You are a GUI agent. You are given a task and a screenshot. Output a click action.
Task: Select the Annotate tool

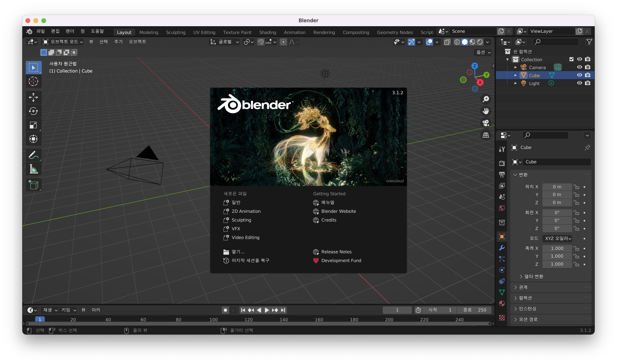point(33,155)
